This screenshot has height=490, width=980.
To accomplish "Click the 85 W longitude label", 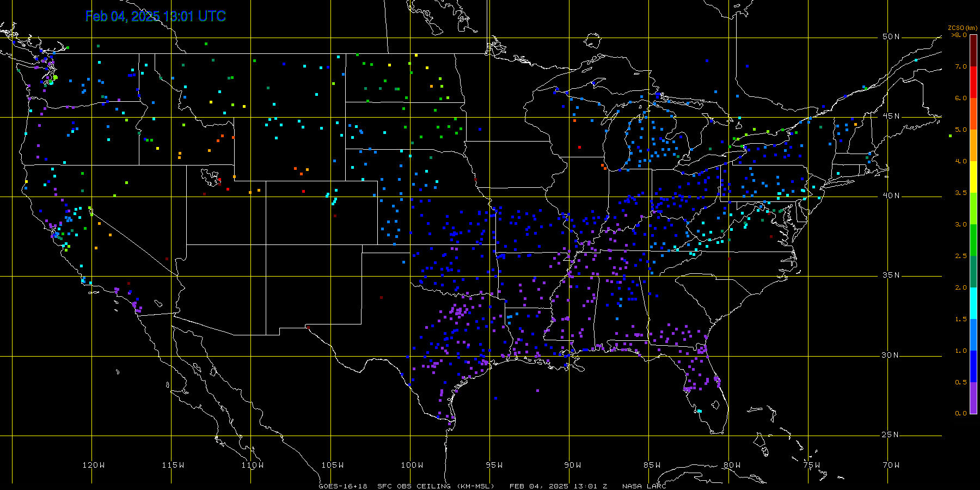I will 652,465.
